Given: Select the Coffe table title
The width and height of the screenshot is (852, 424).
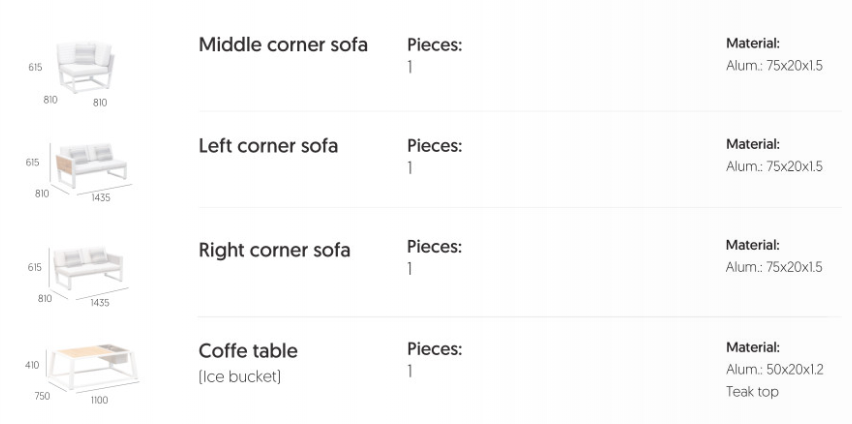Looking at the screenshot, I should point(248,352).
